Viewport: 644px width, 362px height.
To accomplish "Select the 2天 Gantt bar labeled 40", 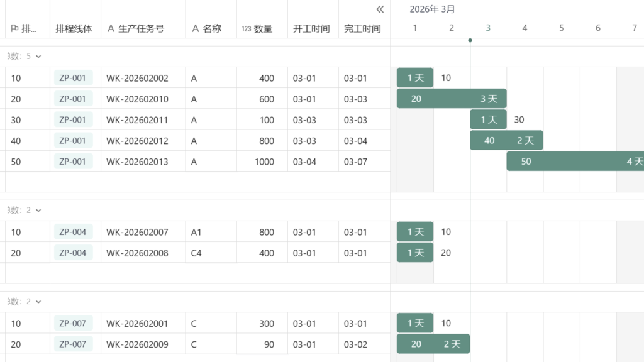I will 506,141.
